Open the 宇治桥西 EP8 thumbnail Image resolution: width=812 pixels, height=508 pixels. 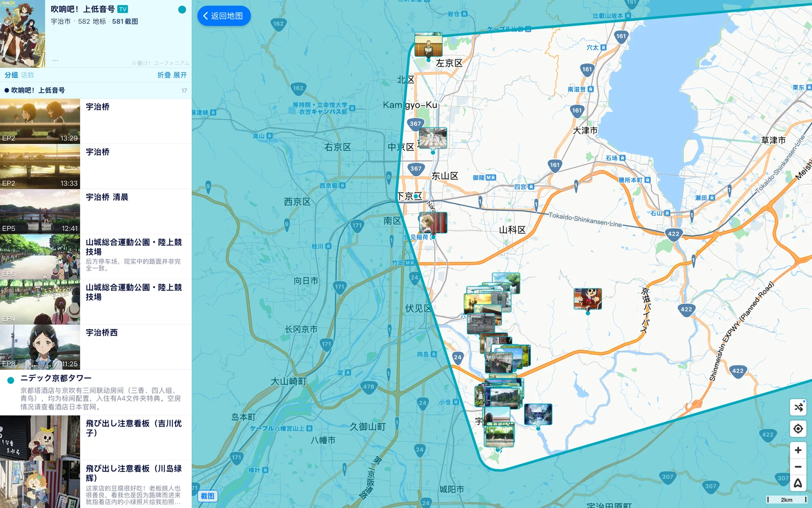tap(40, 347)
